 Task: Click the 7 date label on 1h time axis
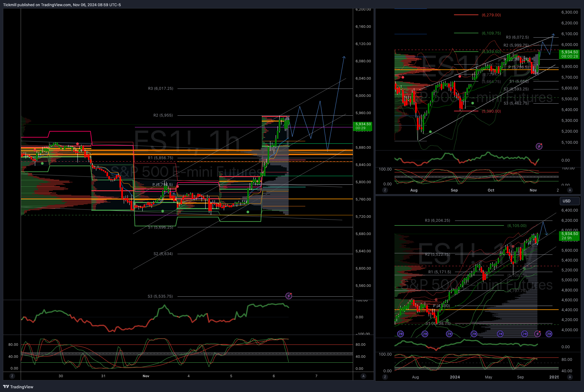coord(316,376)
